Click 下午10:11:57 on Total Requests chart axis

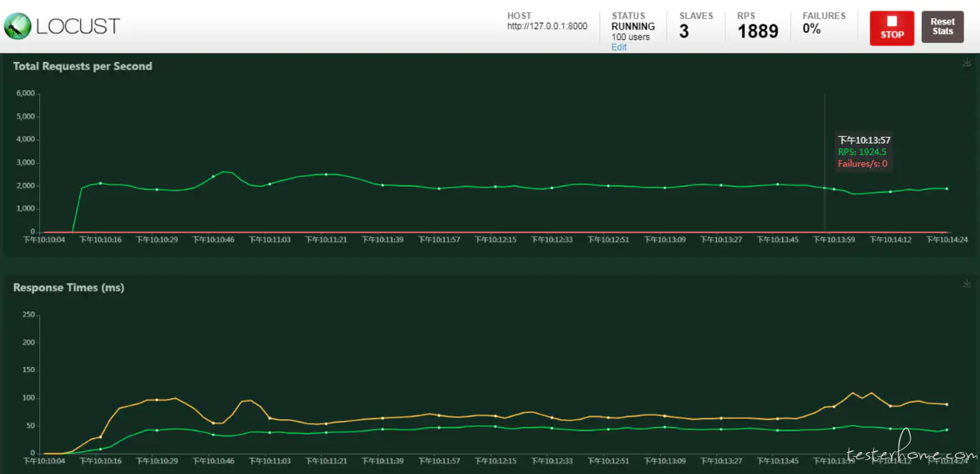439,240
